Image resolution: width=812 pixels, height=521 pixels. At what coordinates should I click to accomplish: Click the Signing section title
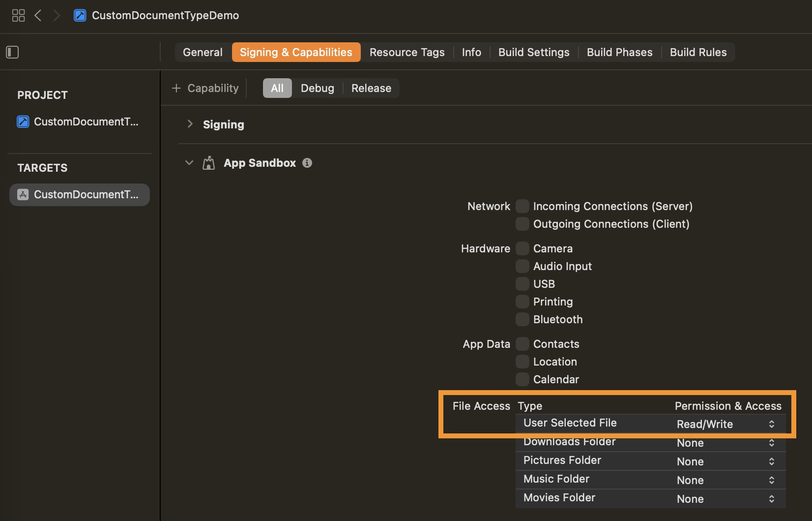click(224, 124)
